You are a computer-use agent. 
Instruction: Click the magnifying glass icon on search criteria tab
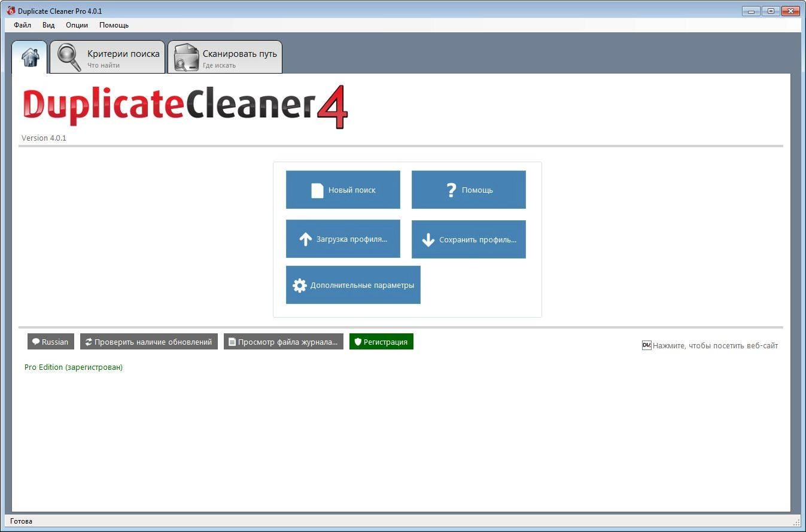[69, 58]
